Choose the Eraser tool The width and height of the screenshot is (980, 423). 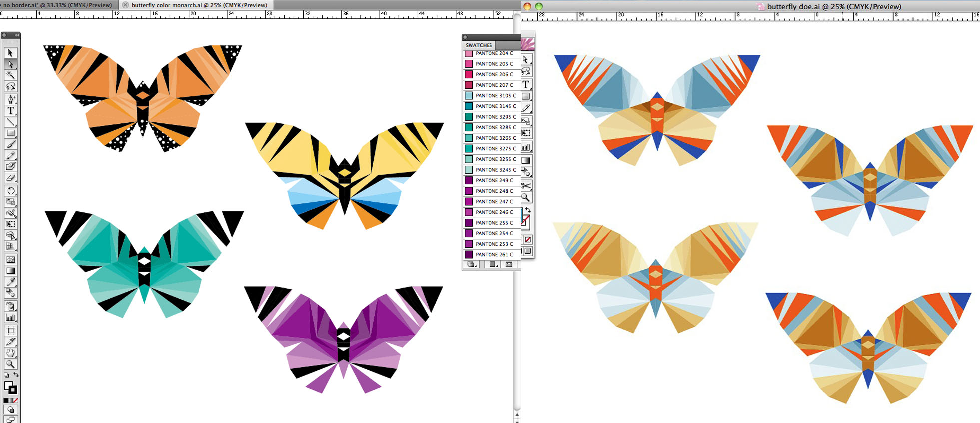click(11, 178)
